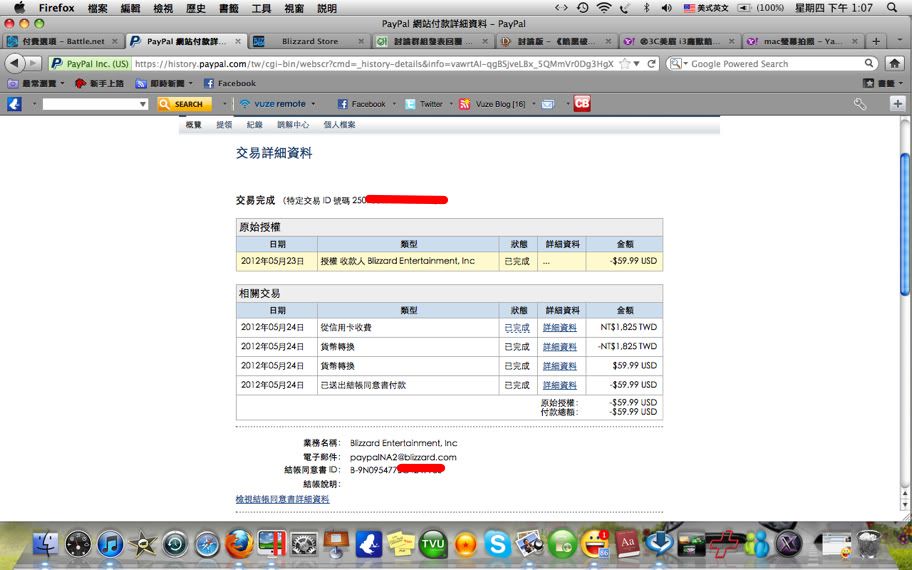Click the red CB toolbar icon
912x570 pixels.
(x=582, y=104)
